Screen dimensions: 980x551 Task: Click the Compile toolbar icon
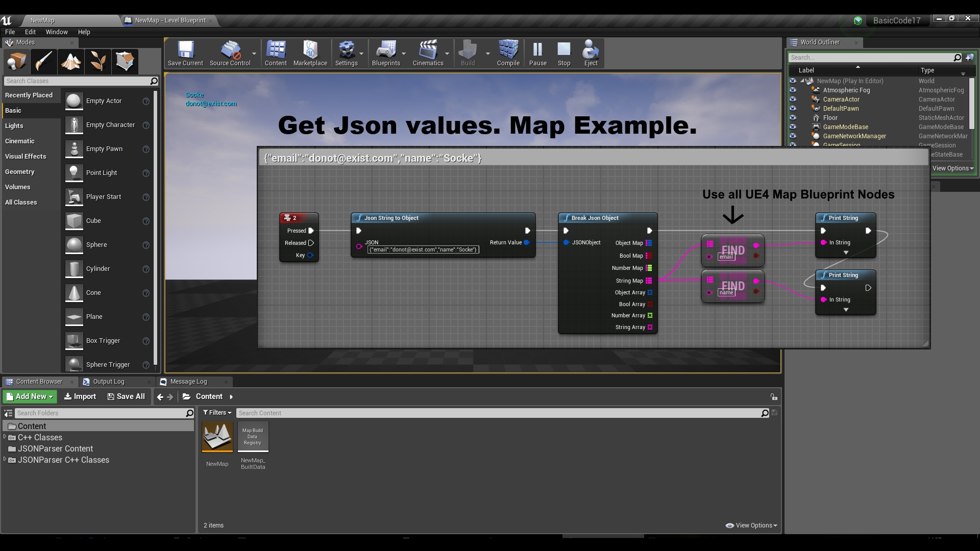(508, 53)
